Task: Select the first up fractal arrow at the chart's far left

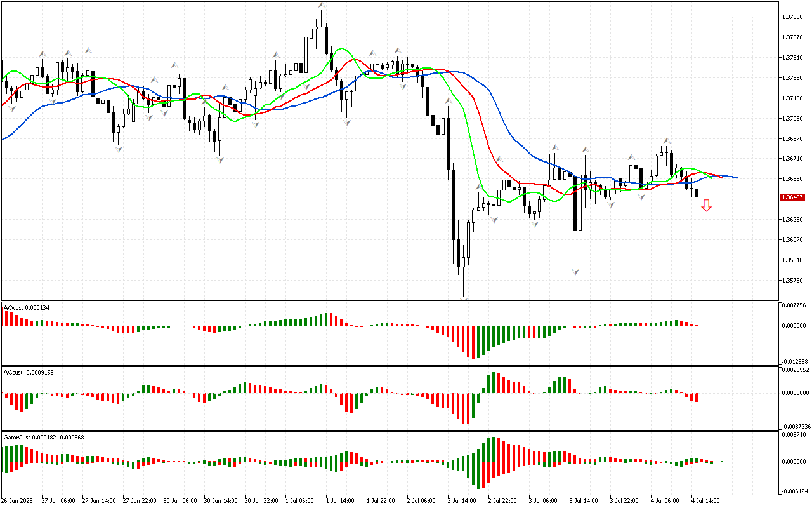Action: click(43, 53)
